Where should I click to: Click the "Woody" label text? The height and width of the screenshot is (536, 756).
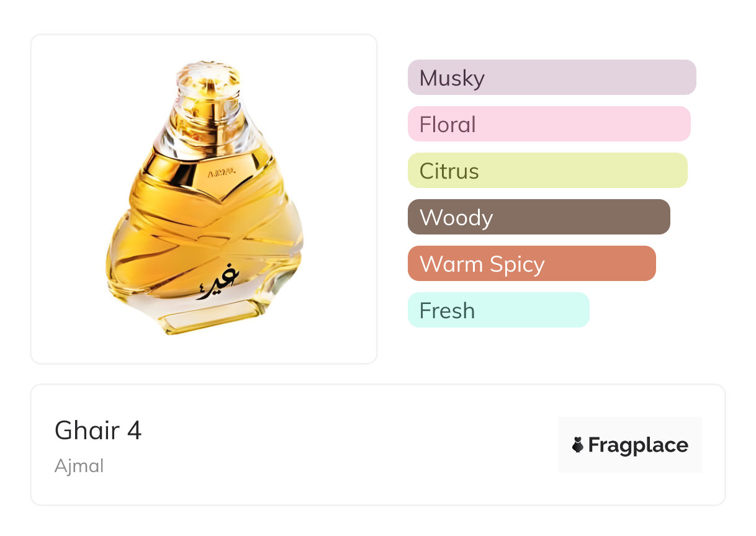pyautogui.click(x=456, y=218)
